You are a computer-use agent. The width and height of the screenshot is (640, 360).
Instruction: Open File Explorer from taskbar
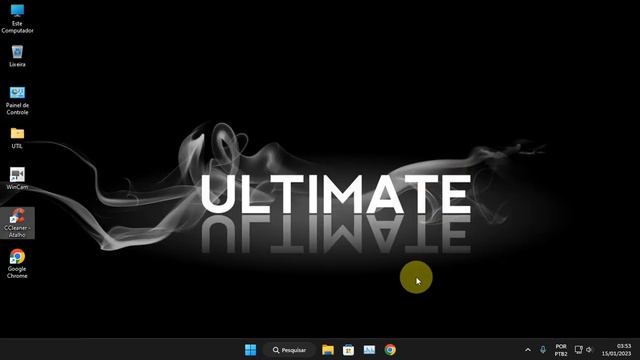point(328,350)
